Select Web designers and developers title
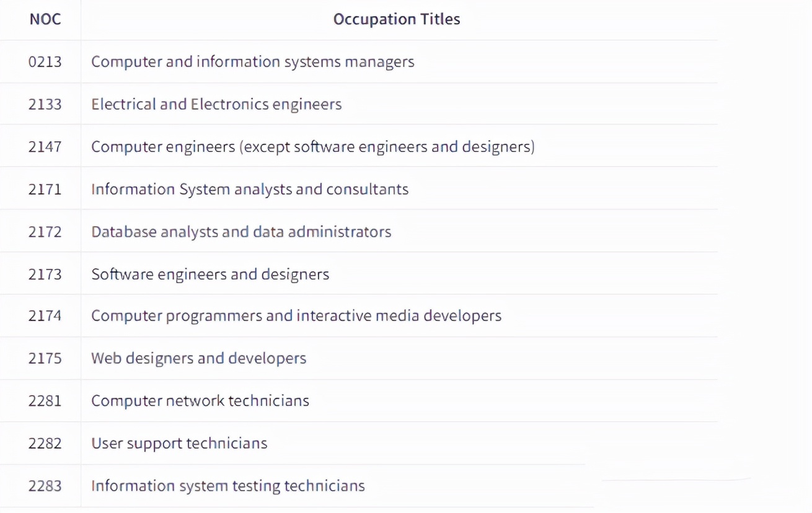This screenshot has height=513, width=812. coord(198,358)
